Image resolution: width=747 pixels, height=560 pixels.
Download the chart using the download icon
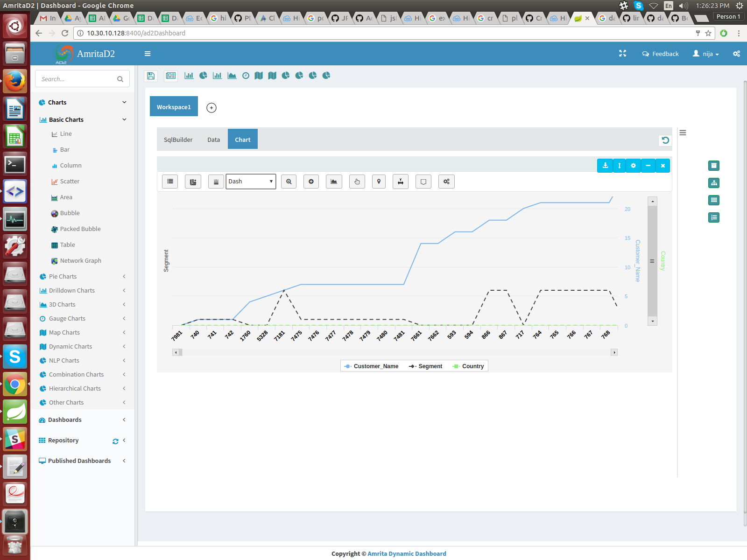(x=605, y=166)
